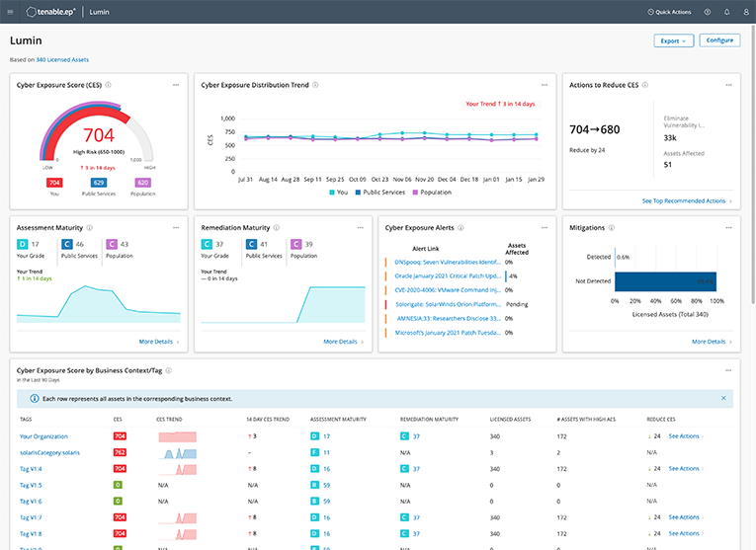Show info for Mitigations widget
Screen dimensions: 756x550
[x=612, y=228]
